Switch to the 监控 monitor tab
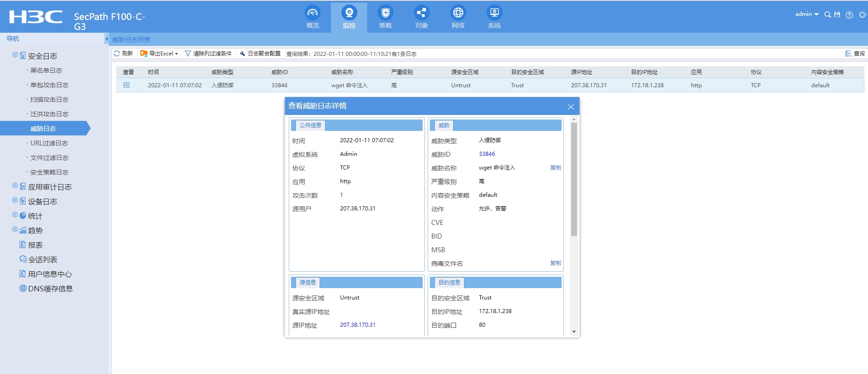Screen dimensions: 868x374 349,17
